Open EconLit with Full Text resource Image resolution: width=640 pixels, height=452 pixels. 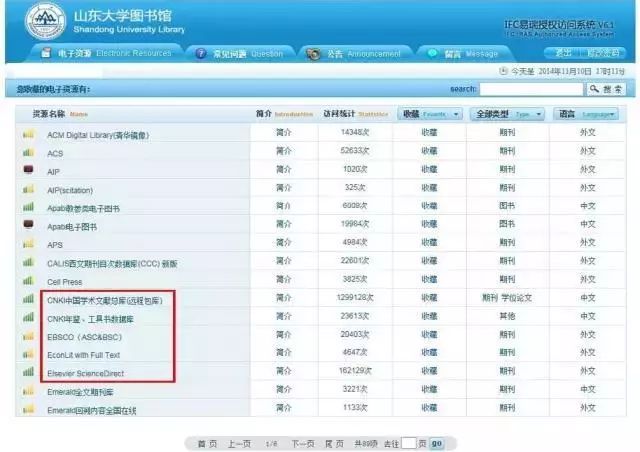pyautogui.click(x=84, y=355)
